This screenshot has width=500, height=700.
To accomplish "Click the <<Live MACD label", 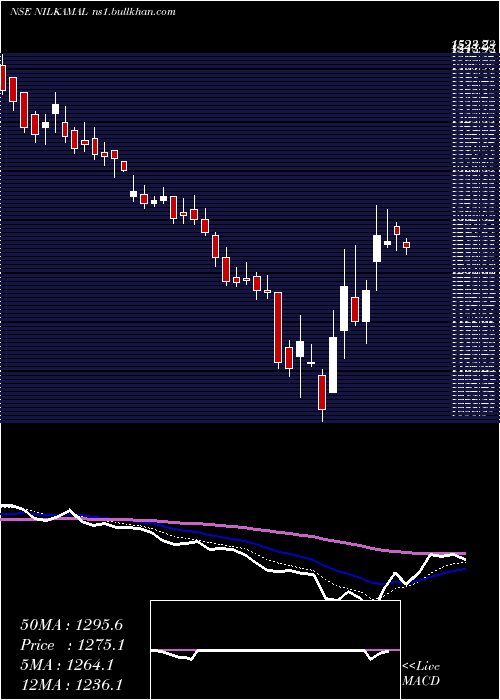I will coord(421,674).
